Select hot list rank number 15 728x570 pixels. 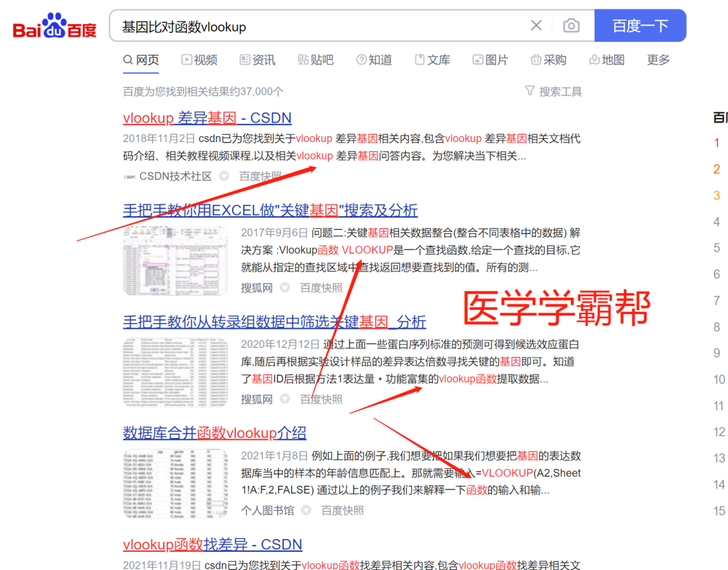click(x=719, y=511)
